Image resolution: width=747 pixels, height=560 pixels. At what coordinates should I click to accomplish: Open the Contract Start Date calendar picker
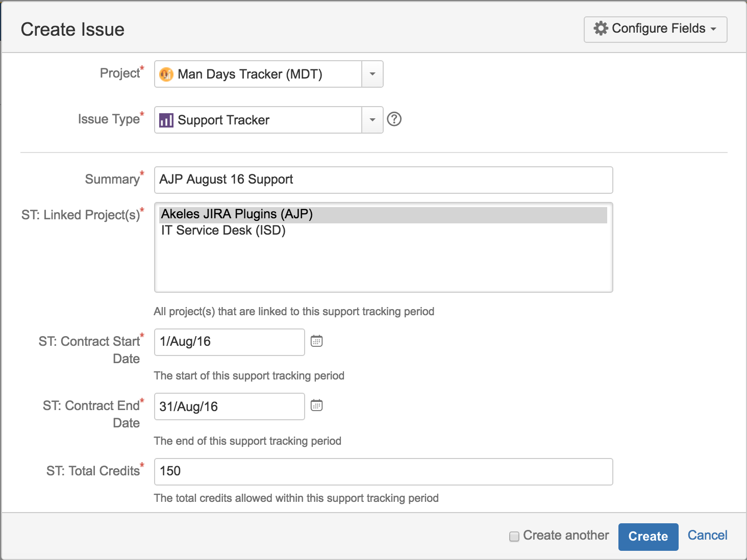317,341
